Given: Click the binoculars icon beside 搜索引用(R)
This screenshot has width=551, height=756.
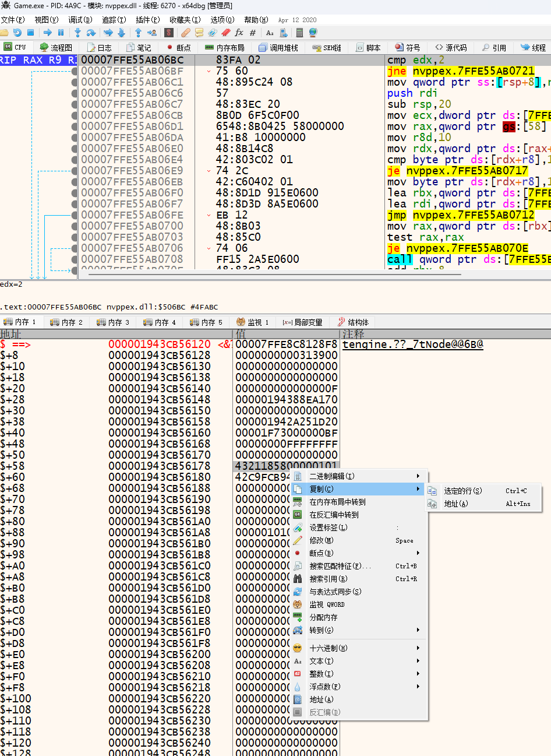Looking at the screenshot, I should pyautogui.click(x=298, y=579).
